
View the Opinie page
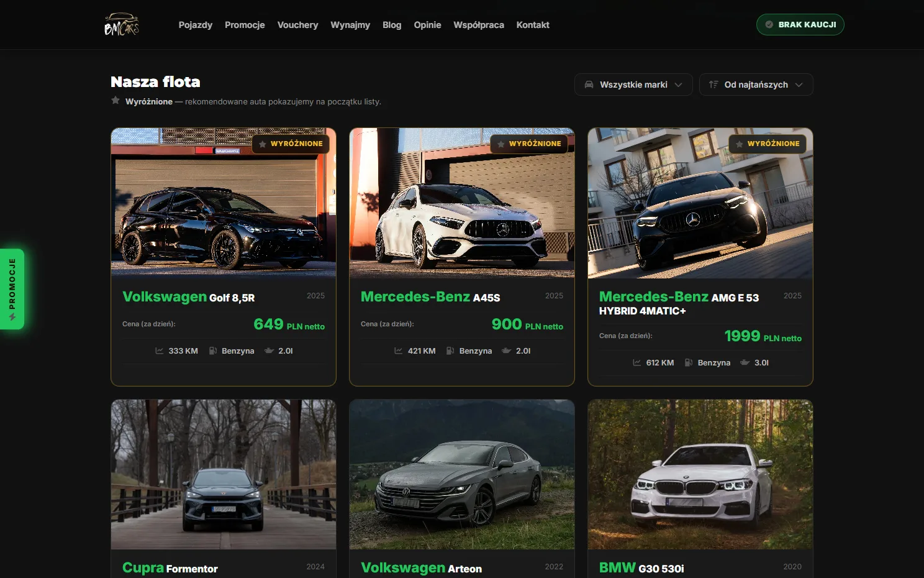coord(427,25)
